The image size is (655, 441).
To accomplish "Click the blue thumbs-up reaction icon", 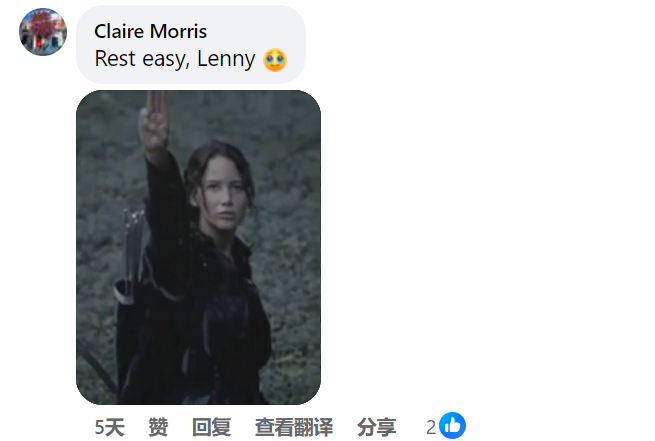I will pyautogui.click(x=452, y=426).
